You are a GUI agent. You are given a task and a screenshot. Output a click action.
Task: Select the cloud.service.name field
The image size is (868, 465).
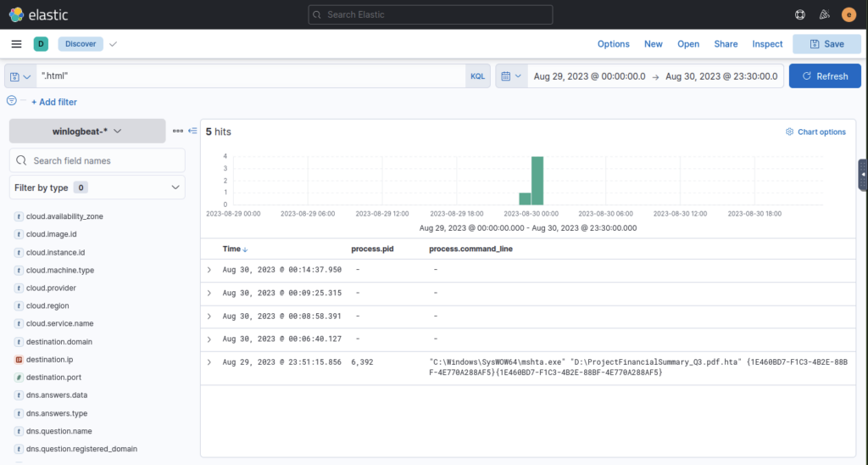coord(60,323)
